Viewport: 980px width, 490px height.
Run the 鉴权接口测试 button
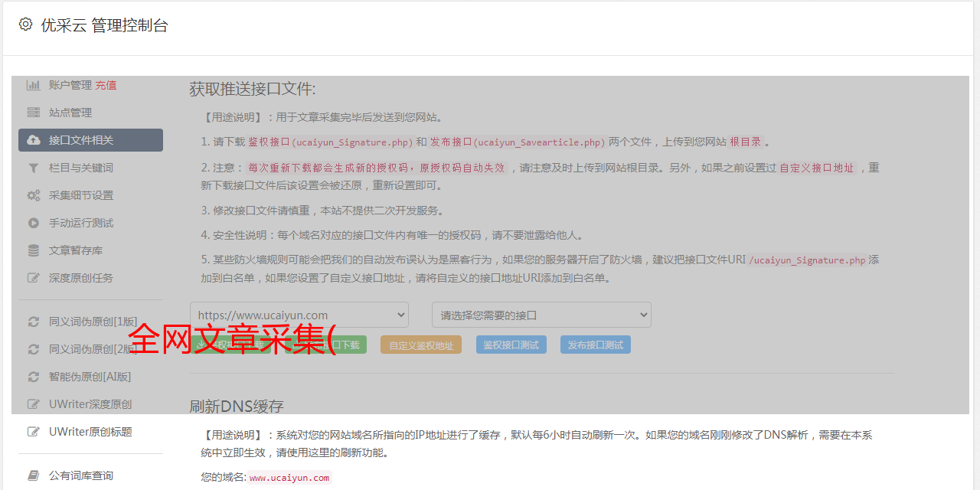[511, 345]
